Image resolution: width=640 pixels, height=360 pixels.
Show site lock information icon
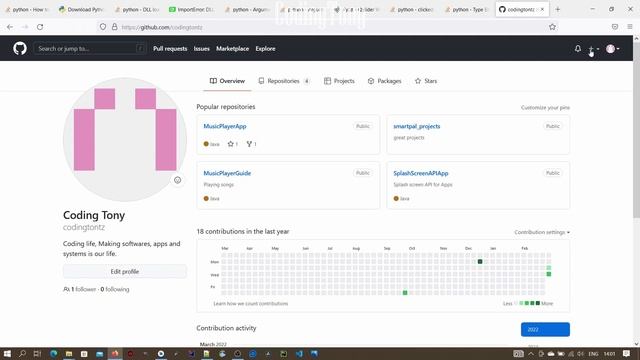[115, 27]
